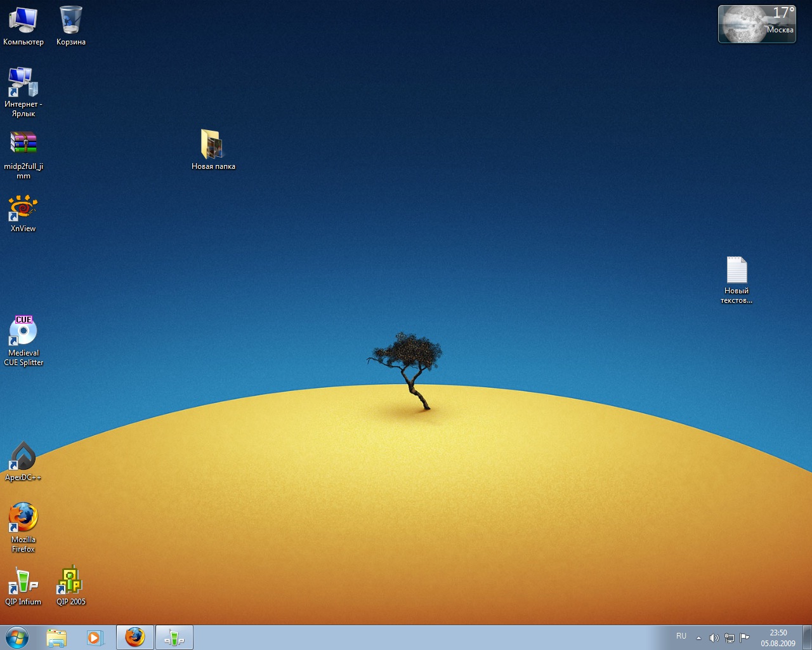Open the RU language indicator
812x650 pixels.
click(x=681, y=636)
